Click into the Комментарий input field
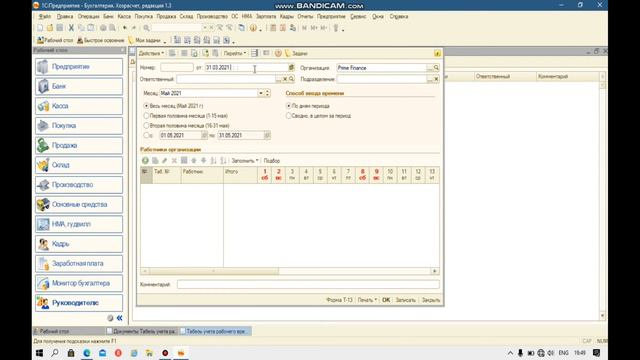The image size is (640, 360). point(308,284)
